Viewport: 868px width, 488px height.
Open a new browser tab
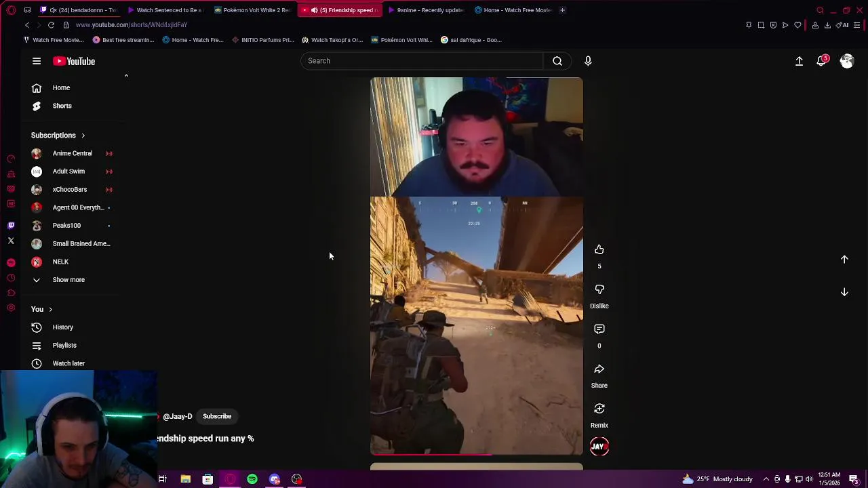pos(562,10)
